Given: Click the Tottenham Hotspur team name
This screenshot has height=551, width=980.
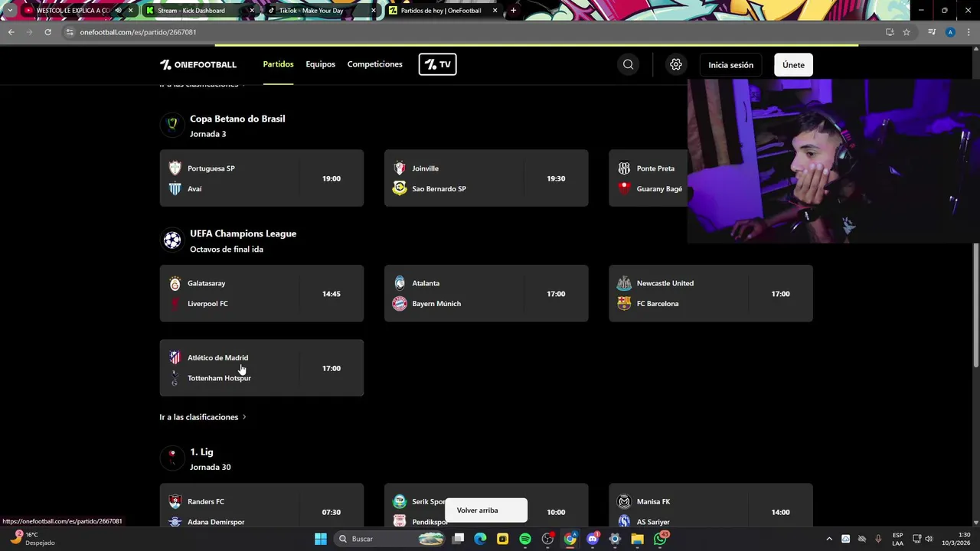Looking at the screenshot, I should tap(219, 378).
